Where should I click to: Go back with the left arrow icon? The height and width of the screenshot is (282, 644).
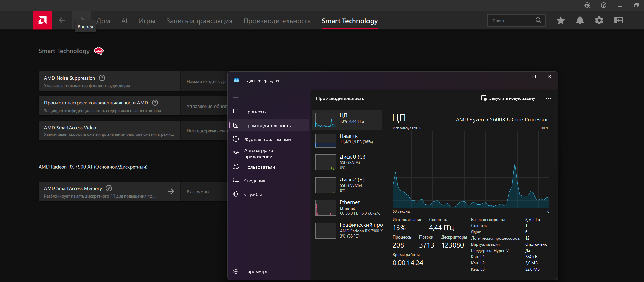62,20
